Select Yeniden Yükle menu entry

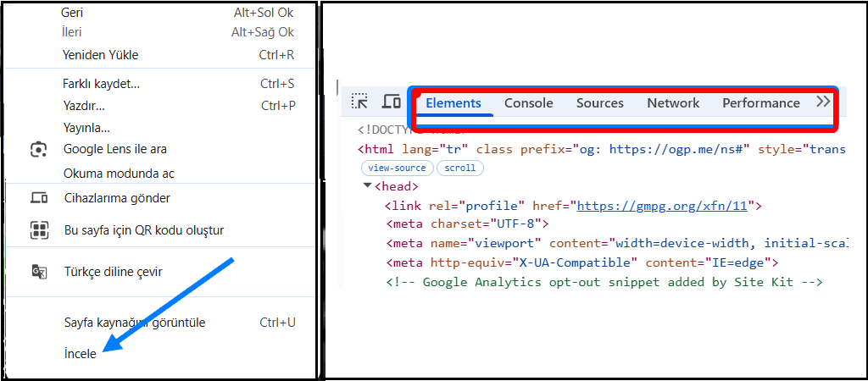click(100, 55)
